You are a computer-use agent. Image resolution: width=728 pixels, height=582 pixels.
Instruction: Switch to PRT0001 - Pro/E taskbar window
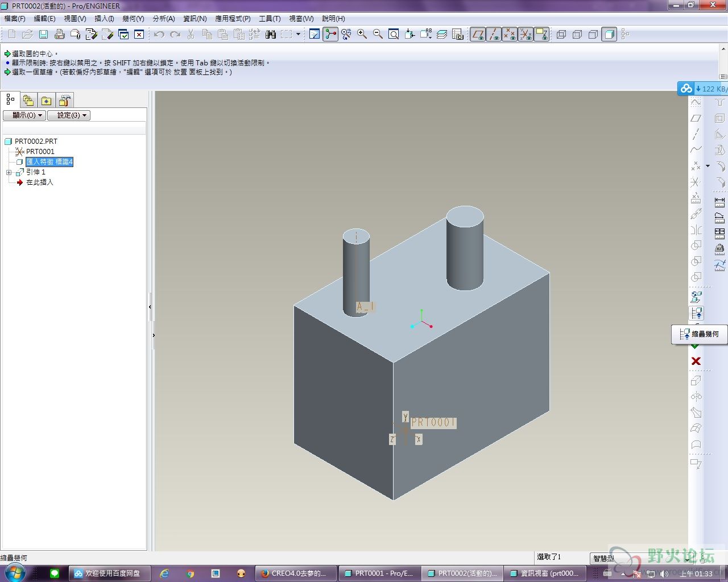pos(379,573)
